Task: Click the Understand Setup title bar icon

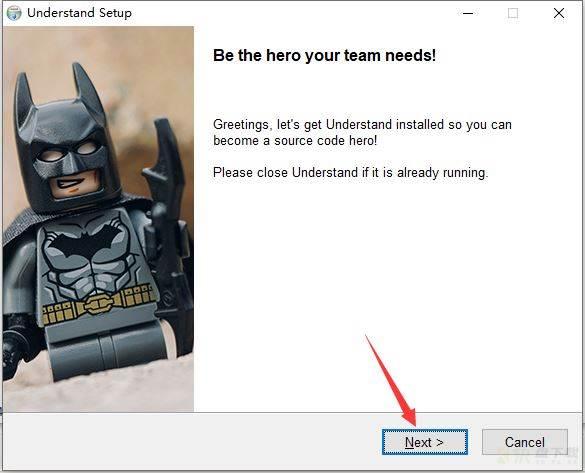Action: click(x=14, y=13)
